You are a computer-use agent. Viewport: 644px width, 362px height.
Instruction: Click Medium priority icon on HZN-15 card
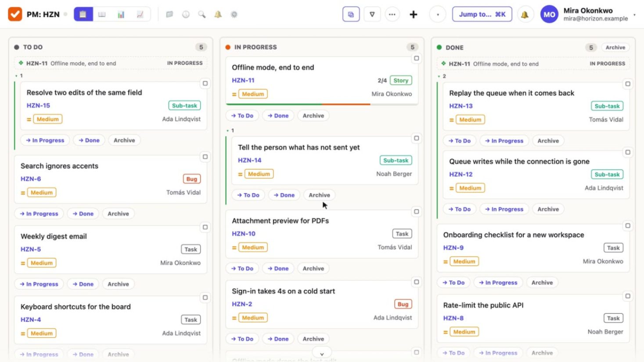point(29,119)
